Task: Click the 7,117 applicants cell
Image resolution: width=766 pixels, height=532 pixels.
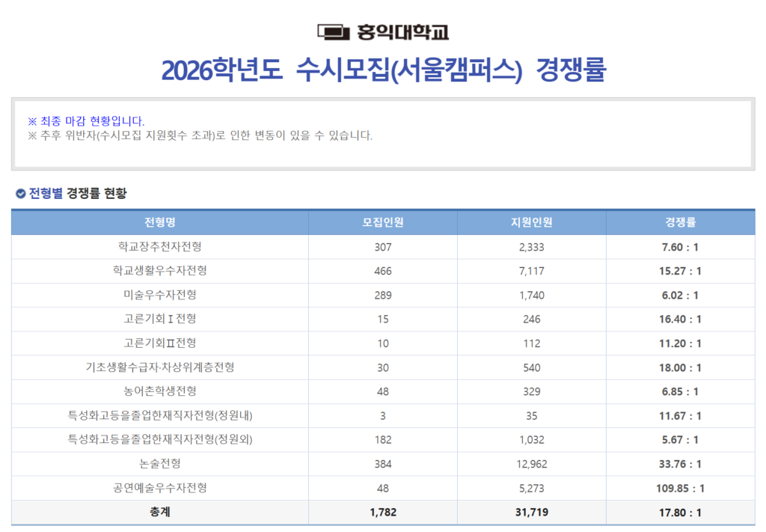Action: pos(532,271)
